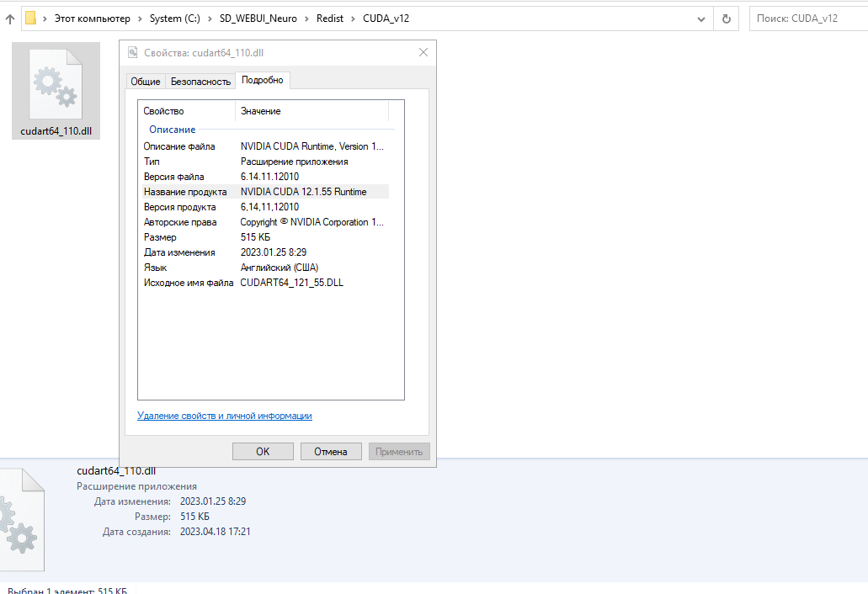Select the Размер property row
Image resolution: width=868 pixels, height=594 pixels.
coord(266,237)
